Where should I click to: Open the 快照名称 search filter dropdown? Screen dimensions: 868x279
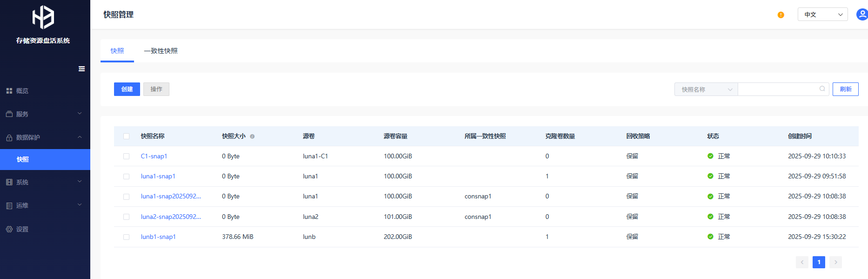point(706,89)
